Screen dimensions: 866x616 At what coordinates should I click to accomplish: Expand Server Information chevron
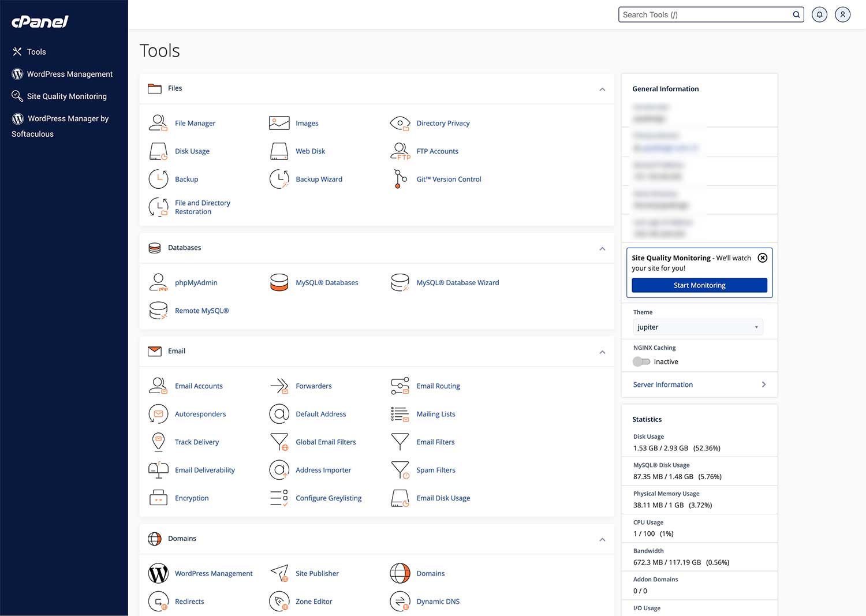coord(764,384)
